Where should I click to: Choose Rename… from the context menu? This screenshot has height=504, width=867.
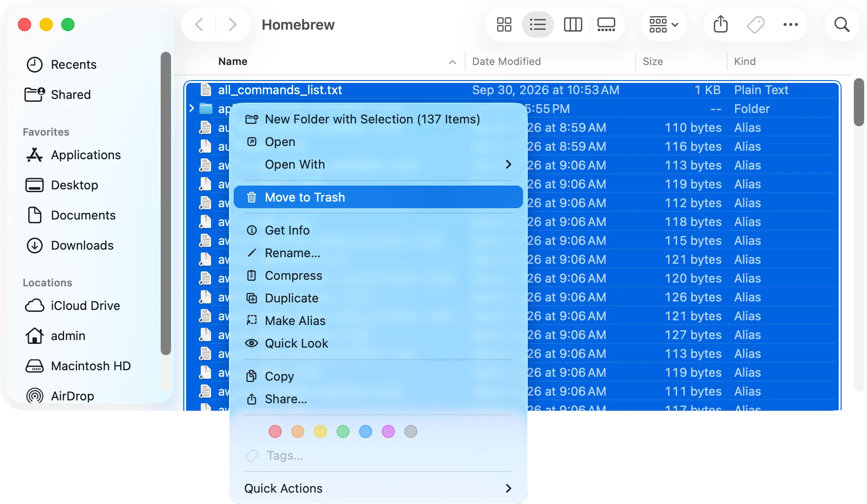[378, 253]
